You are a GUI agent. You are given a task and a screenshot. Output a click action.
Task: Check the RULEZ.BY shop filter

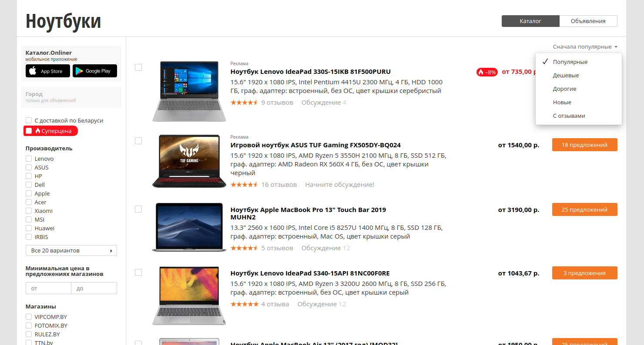29,334
